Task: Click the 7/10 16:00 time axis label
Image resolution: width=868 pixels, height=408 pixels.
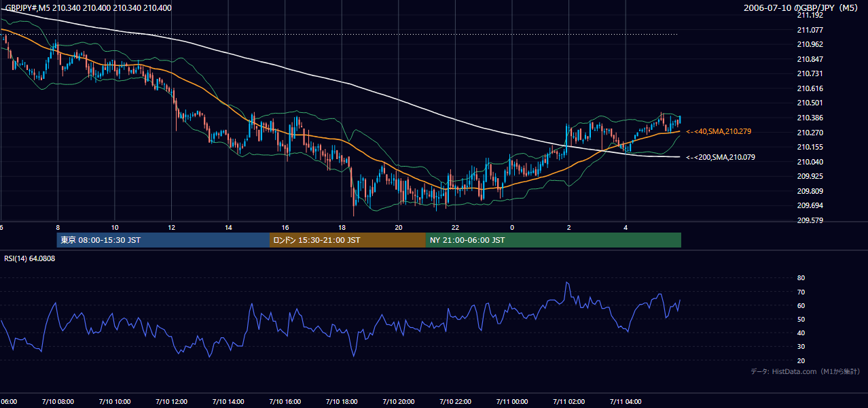Action: [285, 401]
